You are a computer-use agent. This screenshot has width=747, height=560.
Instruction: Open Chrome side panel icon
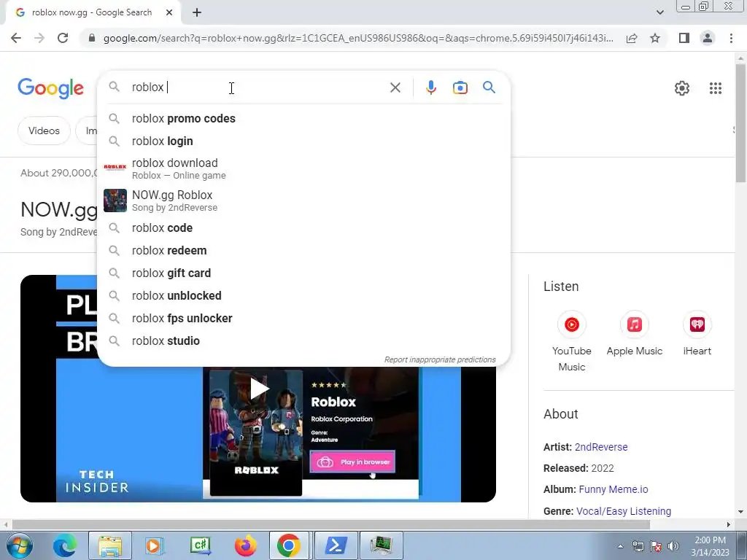[x=684, y=38]
